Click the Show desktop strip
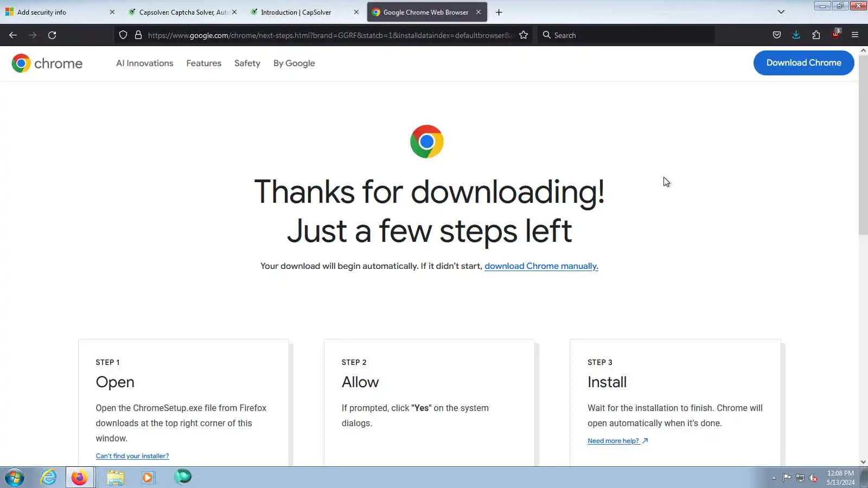This screenshot has width=868, height=488. coord(864,478)
